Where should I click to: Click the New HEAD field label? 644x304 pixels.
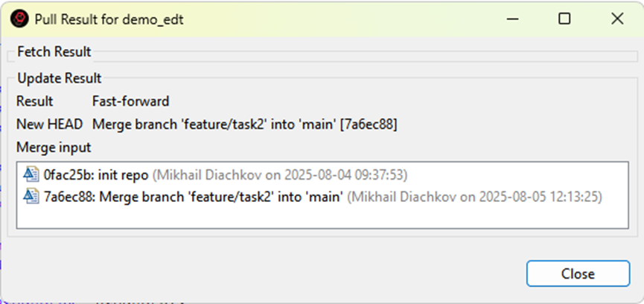45,124
